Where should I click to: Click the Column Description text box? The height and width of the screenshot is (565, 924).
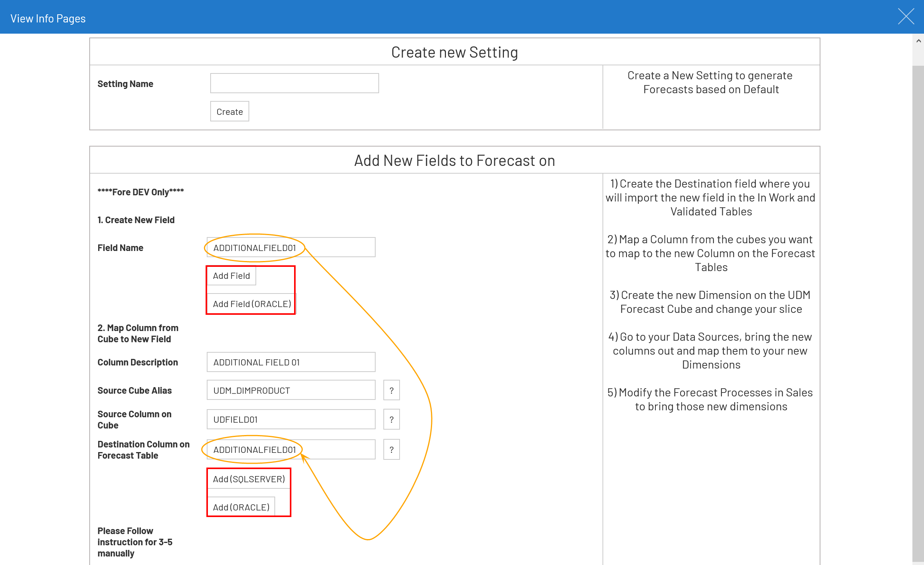(x=291, y=362)
